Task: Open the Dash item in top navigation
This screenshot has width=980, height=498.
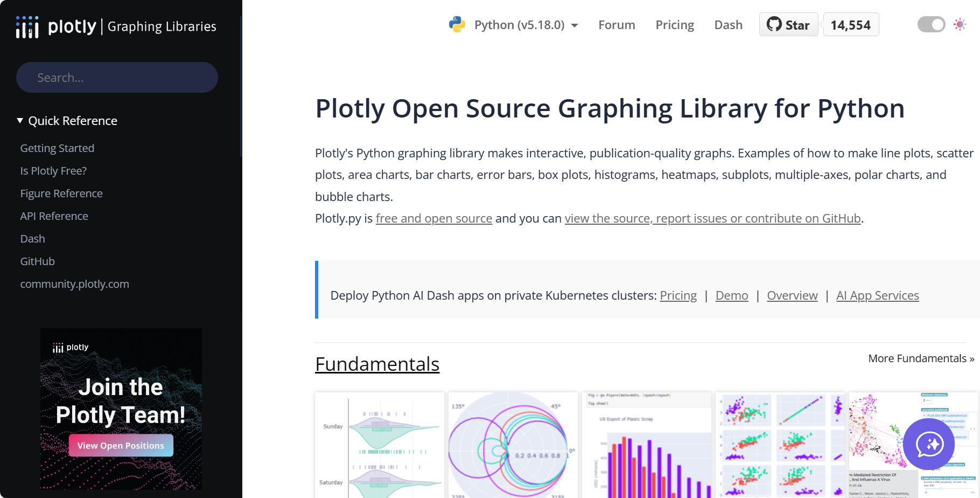Action: 728,25
